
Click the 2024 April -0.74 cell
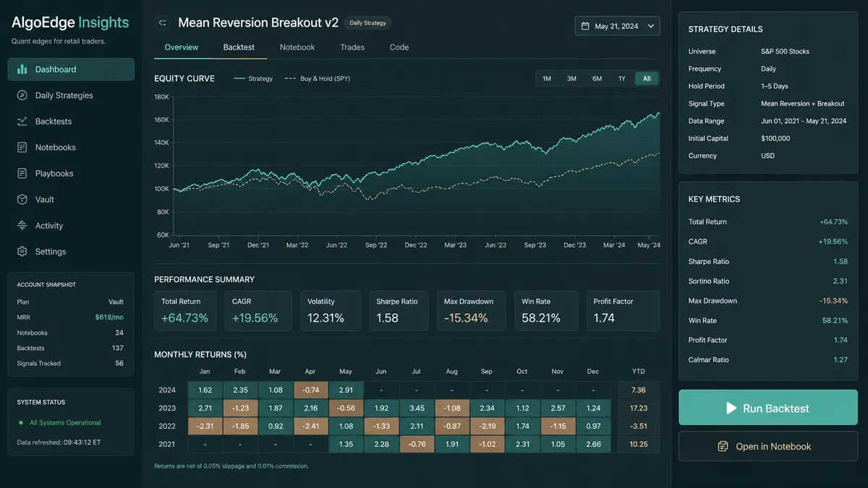click(x=310, y=390)
